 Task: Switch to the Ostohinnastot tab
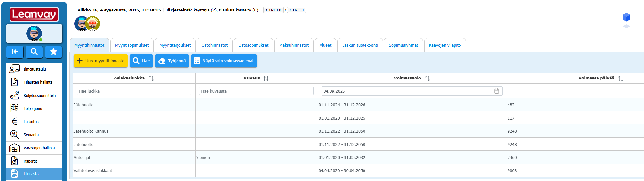(x=215, y=45)
